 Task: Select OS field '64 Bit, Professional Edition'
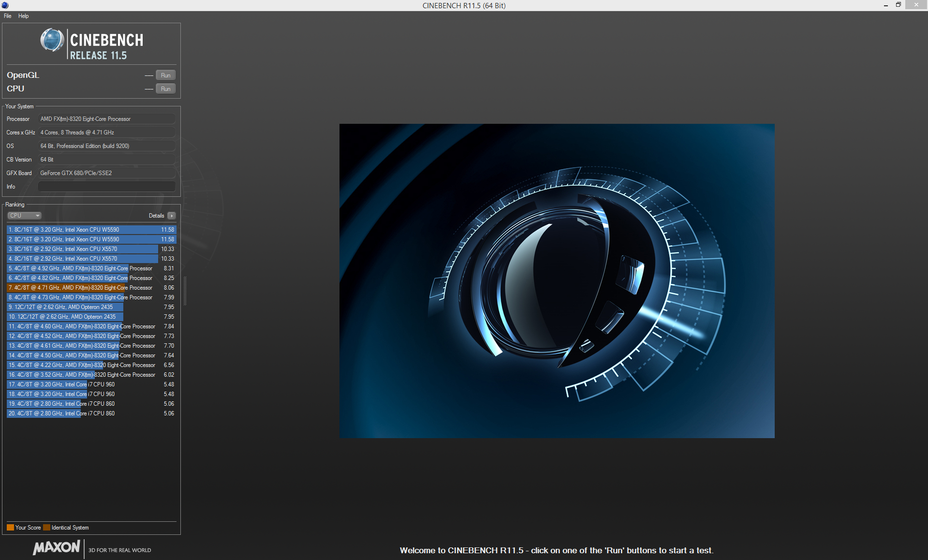pos(107,146)
